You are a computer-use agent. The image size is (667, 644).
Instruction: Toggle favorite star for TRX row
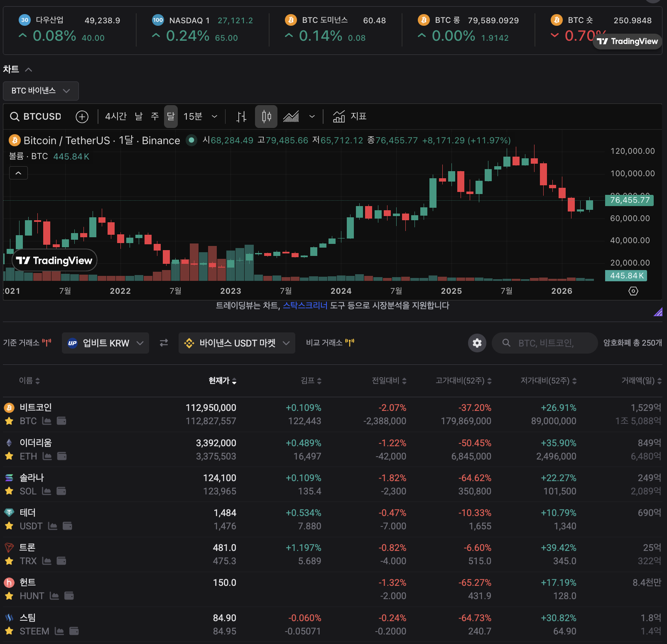pos(9,561)
